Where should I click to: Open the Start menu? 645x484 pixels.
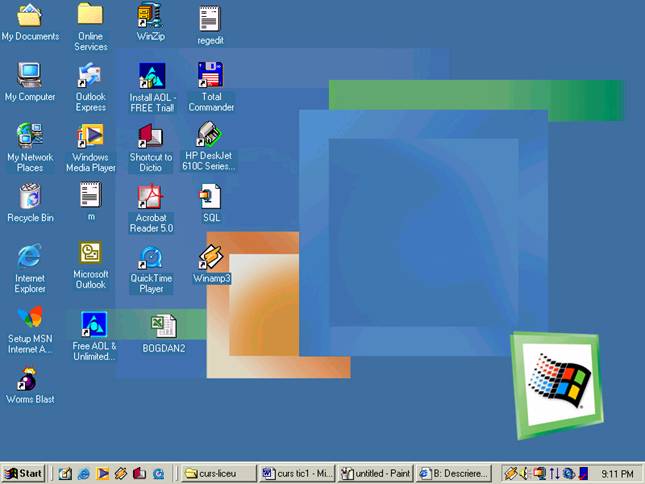(x=24, y=473)
